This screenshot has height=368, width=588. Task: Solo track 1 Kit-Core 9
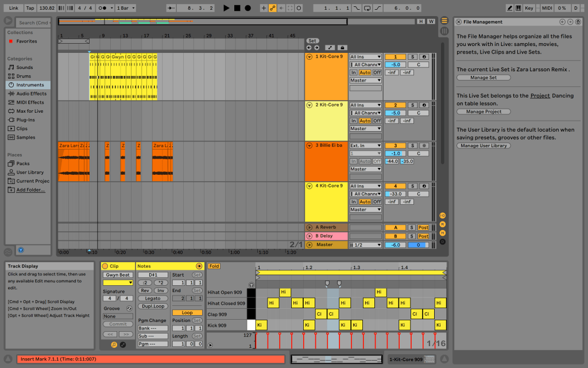coord(412,57)
